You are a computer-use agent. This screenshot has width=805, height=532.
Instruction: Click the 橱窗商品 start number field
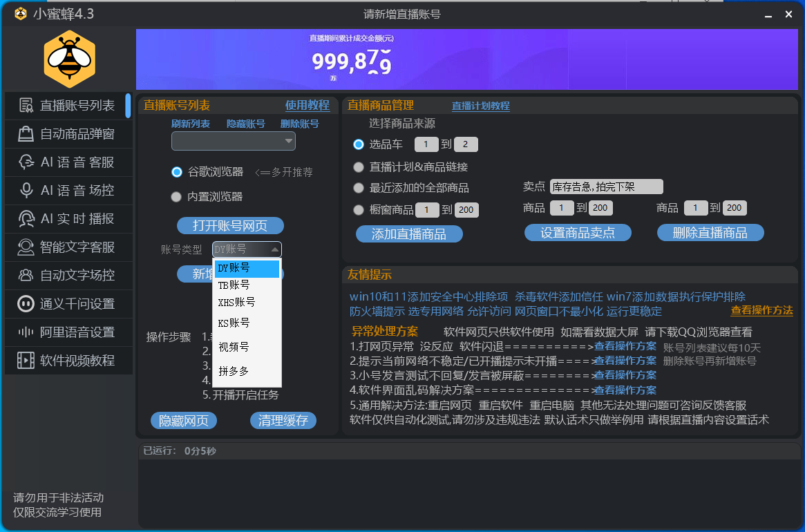pyautogui.click(x=426, y=209)
